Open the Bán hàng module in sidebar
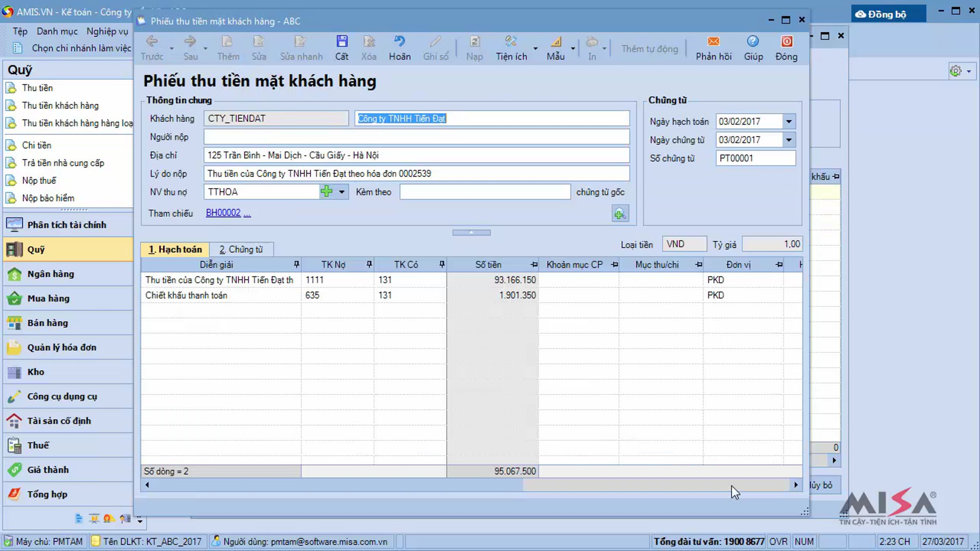Viewport: 980px width, 551px height. tap(68, 323)
